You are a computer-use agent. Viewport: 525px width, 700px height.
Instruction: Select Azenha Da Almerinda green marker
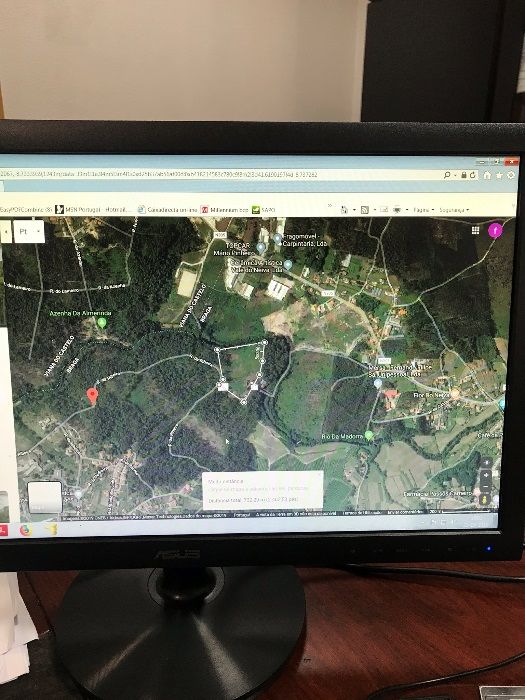tap(102, 322)
